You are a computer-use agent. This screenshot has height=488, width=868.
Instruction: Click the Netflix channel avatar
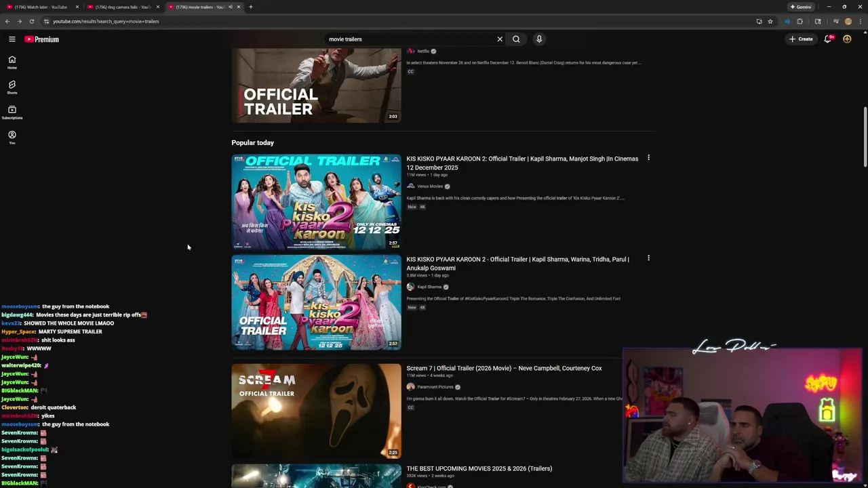(x=410, y=52)
